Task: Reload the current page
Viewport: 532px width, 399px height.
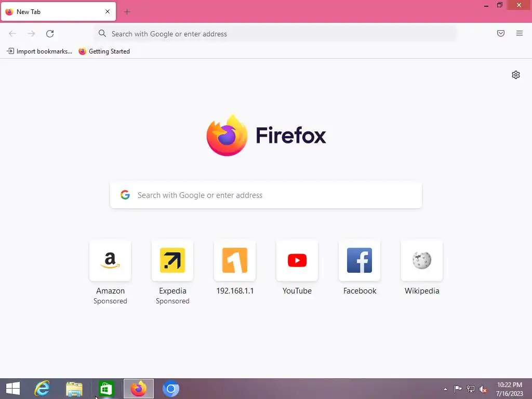Action: [x=50, y=34]
